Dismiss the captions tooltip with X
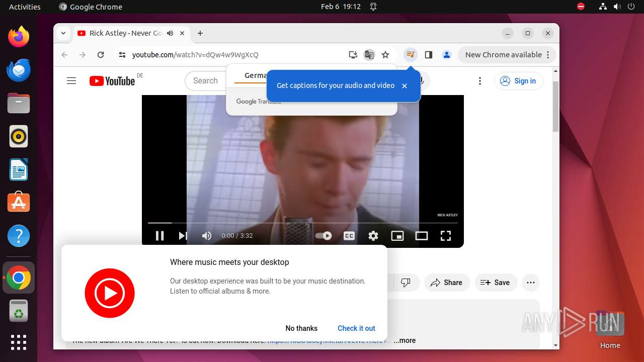Screen dimensions: 644x362 coord(405,86)
